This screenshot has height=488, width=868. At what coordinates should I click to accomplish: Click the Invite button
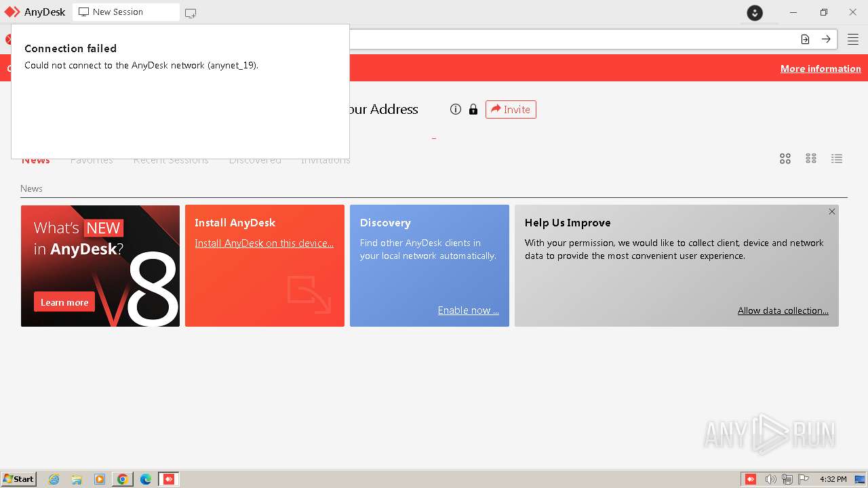tap(511, 109)
